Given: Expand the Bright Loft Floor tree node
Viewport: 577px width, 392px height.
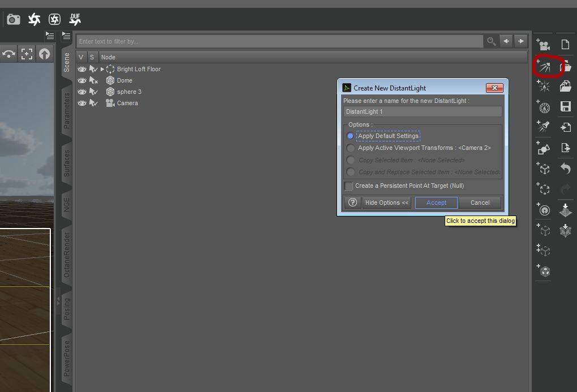Looking at the screenshot, I should pos(102,69).
